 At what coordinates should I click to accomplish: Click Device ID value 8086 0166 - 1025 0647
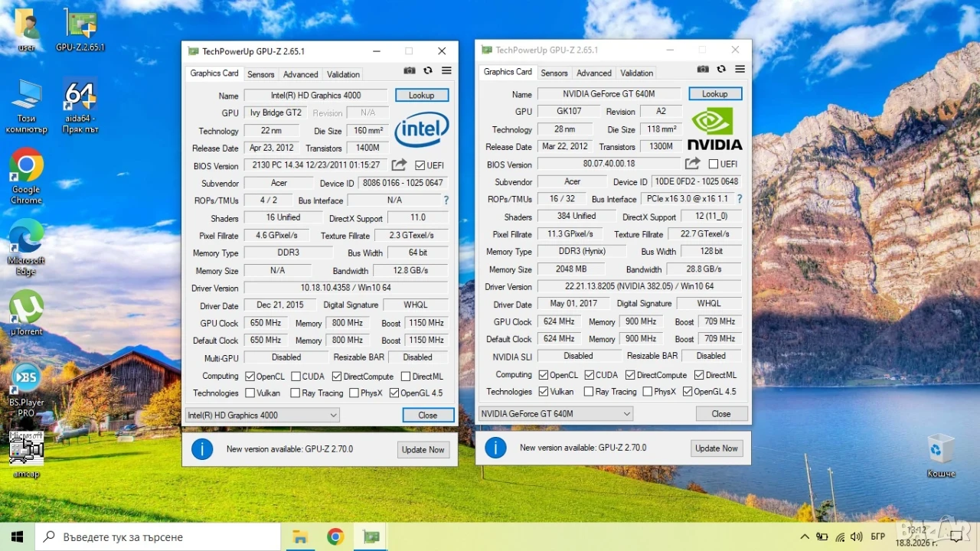[x=403, y=183]
